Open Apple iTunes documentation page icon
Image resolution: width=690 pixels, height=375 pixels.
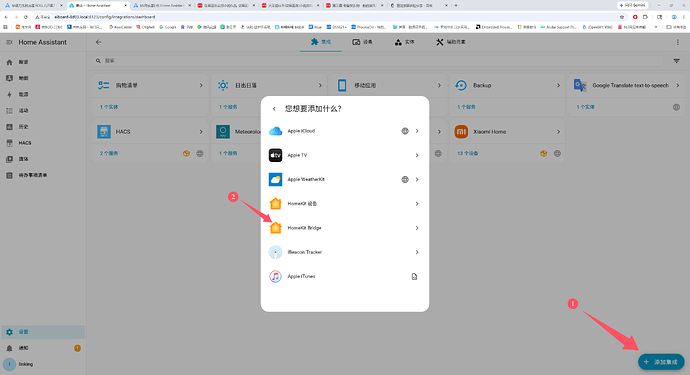tap(414, 276)
